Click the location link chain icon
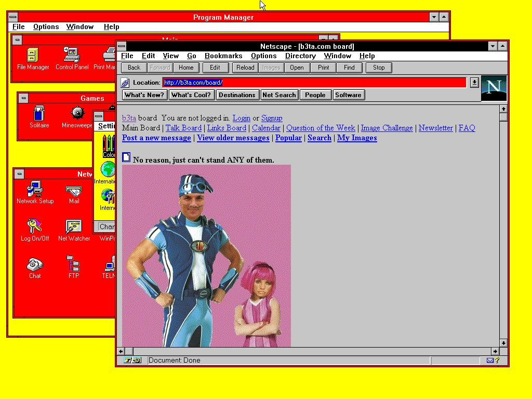The image size is (532, 399). tap(125, 83)
